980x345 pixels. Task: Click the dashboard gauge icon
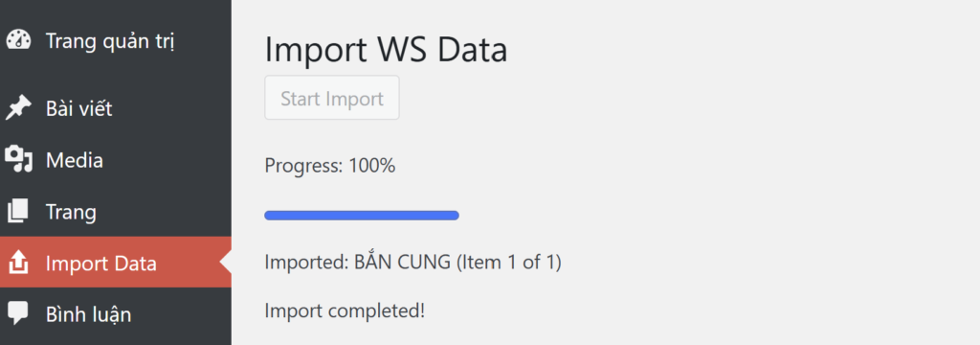click(18, 40)
